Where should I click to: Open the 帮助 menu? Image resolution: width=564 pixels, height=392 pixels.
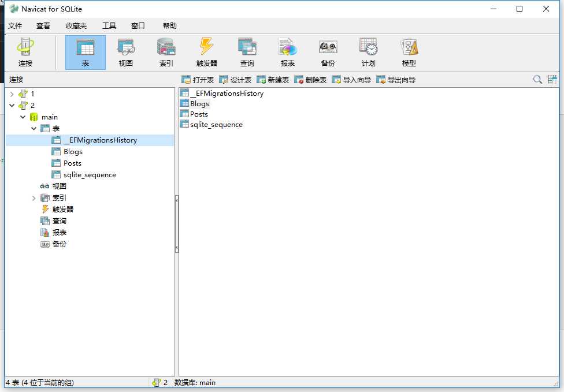coord(169,26)
